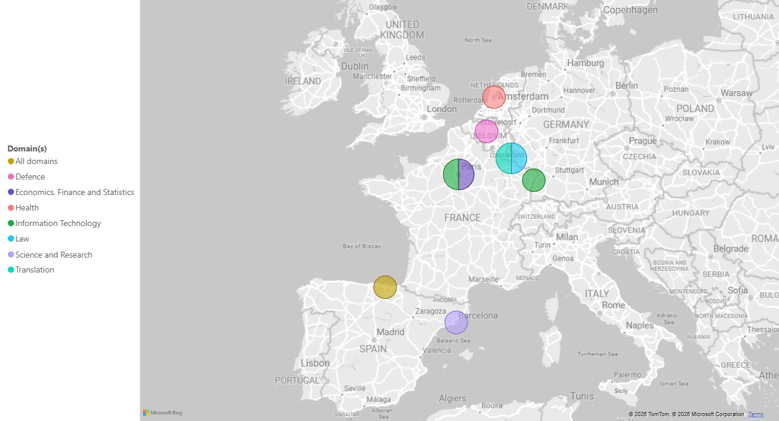Screen dimensions: 779x421
Task: Click the green Information Technology legend dot
Action: pyautogui.click(x=11, y=223)
